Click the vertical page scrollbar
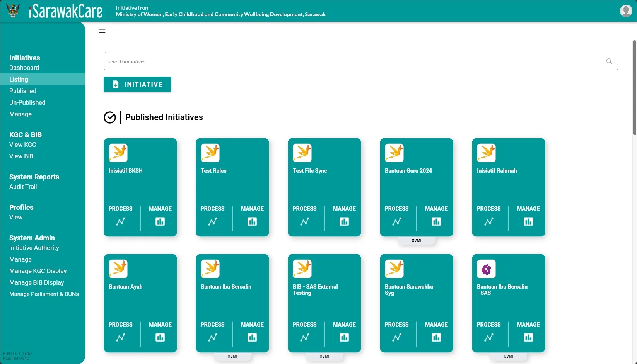 pos(634,88)
